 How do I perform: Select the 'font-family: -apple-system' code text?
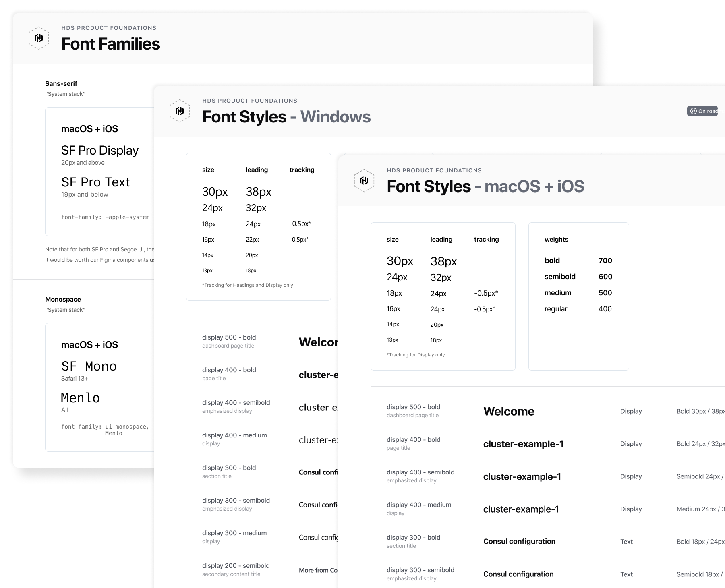pos(106,217)
